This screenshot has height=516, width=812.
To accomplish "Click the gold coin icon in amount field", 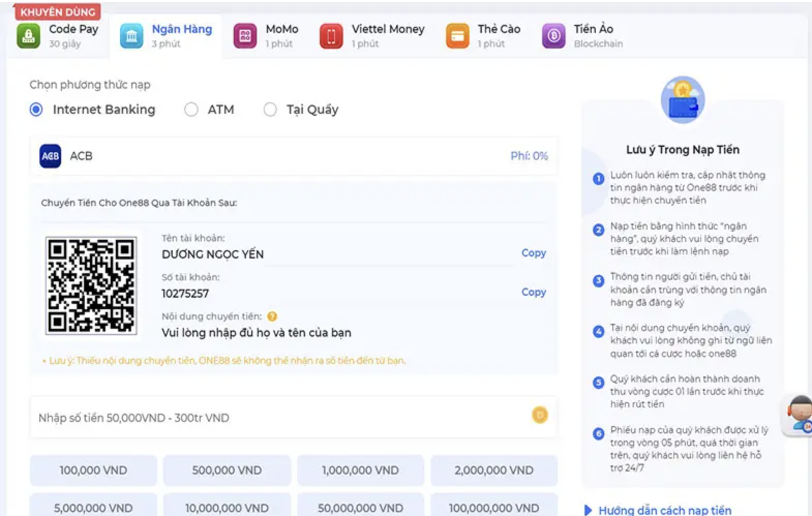I will pyautogui.click(x=539, y=415).
